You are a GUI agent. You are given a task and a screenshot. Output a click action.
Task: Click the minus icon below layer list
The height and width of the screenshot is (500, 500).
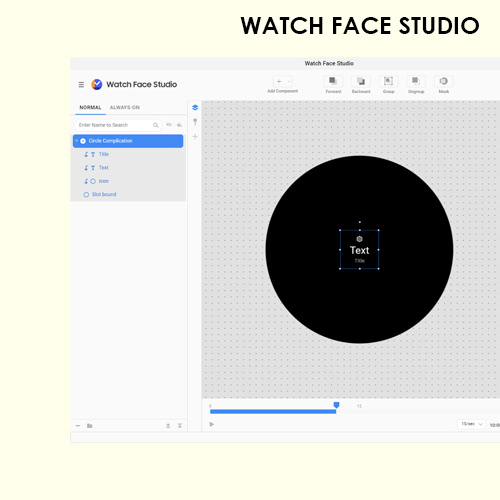[78, 426]
